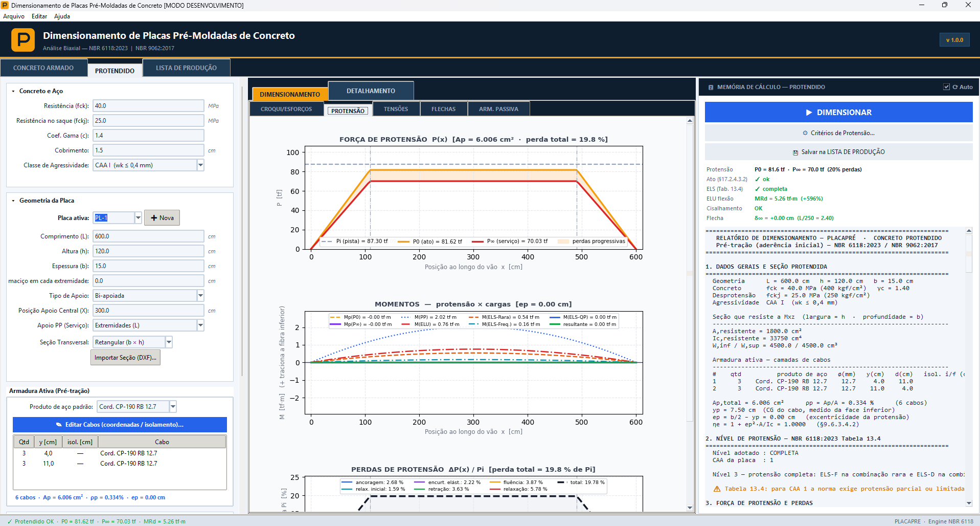
Task: Click the warning triangle icon in report
Action: click(x=717, y=489)
